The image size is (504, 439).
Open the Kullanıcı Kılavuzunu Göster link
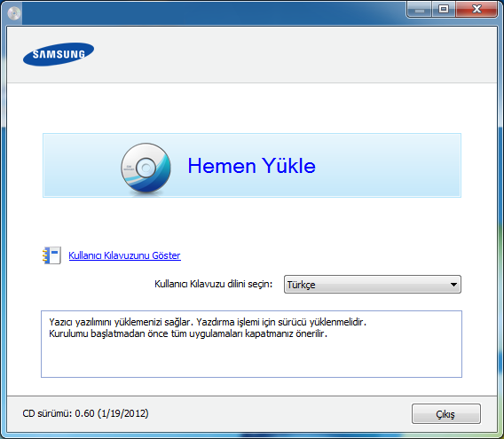click(125, 255)
